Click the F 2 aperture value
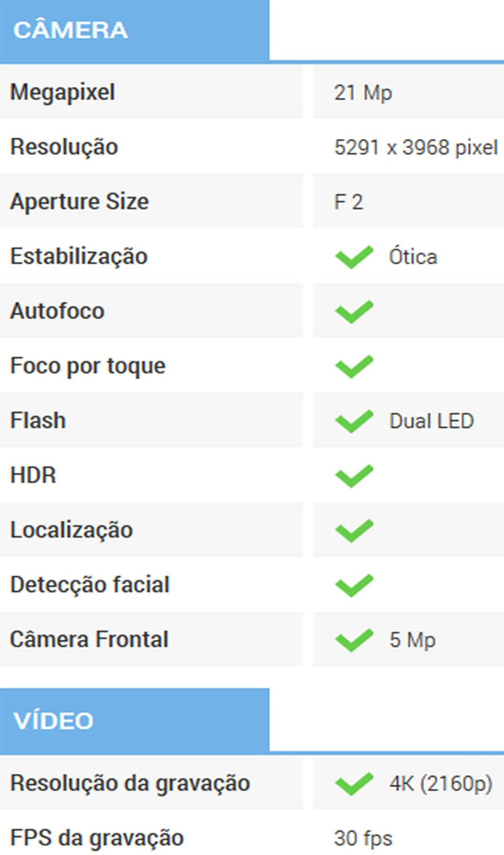The height and width of the screenshot is (855, 504). pos(348,202)
